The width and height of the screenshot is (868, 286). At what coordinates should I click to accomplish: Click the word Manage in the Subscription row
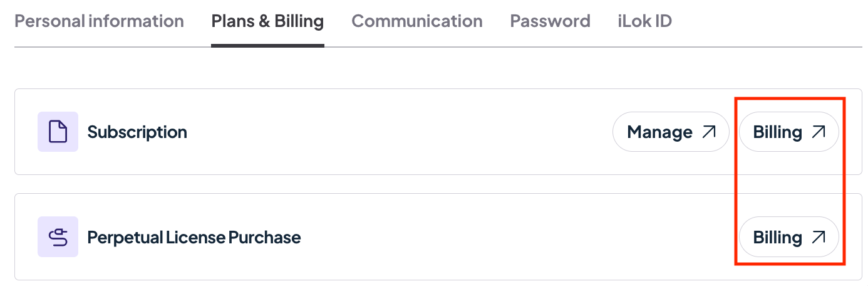pos(659,132)
